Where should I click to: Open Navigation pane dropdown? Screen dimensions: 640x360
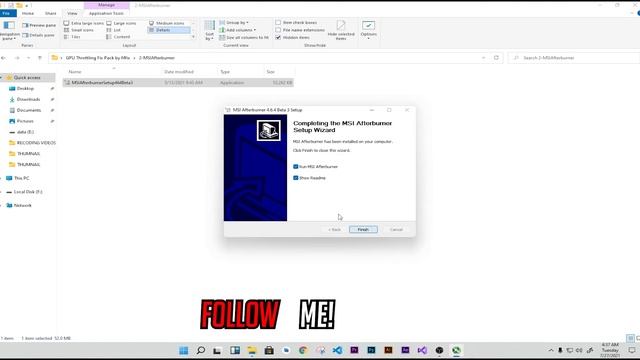pos(8,31)
